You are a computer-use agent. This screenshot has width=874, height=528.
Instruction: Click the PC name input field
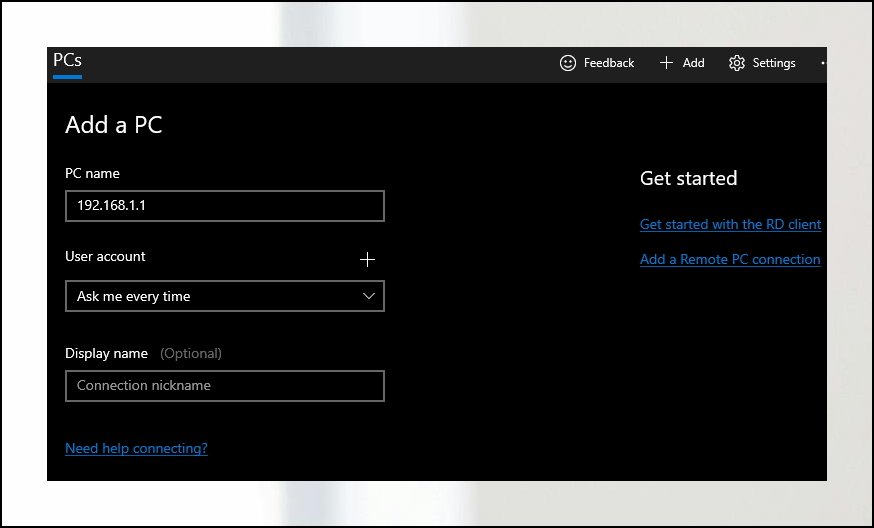225,206
